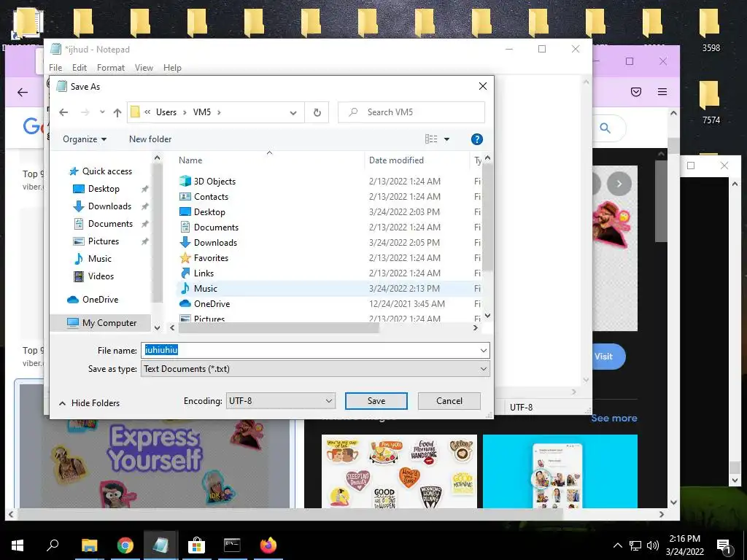Open the 3598 desktop folder
Viewport: 747px width, 560px height.
coord(711,29)
